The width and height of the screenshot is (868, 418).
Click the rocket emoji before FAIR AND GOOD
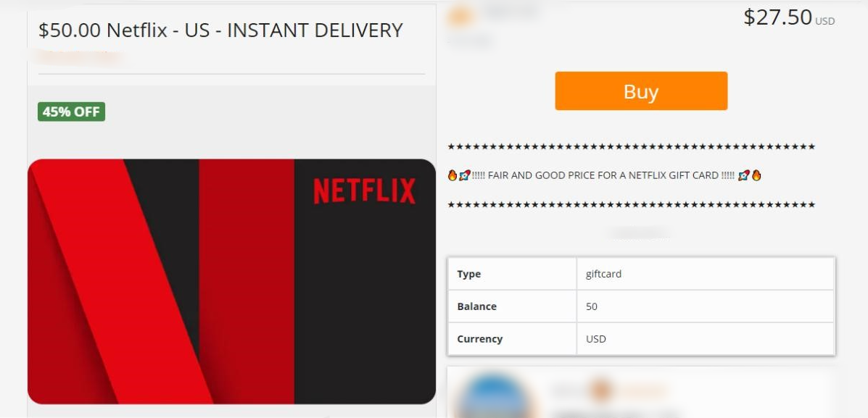(x=464, y=176)
